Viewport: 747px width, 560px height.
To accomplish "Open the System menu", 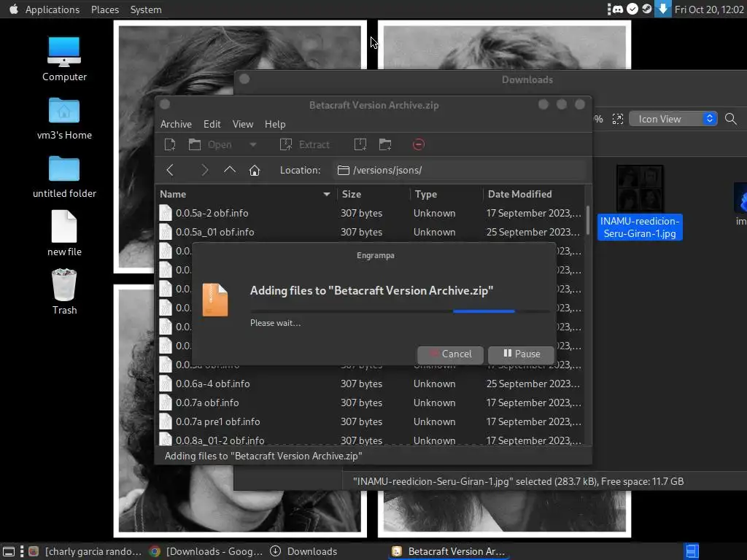I will [x=146, y=9].
